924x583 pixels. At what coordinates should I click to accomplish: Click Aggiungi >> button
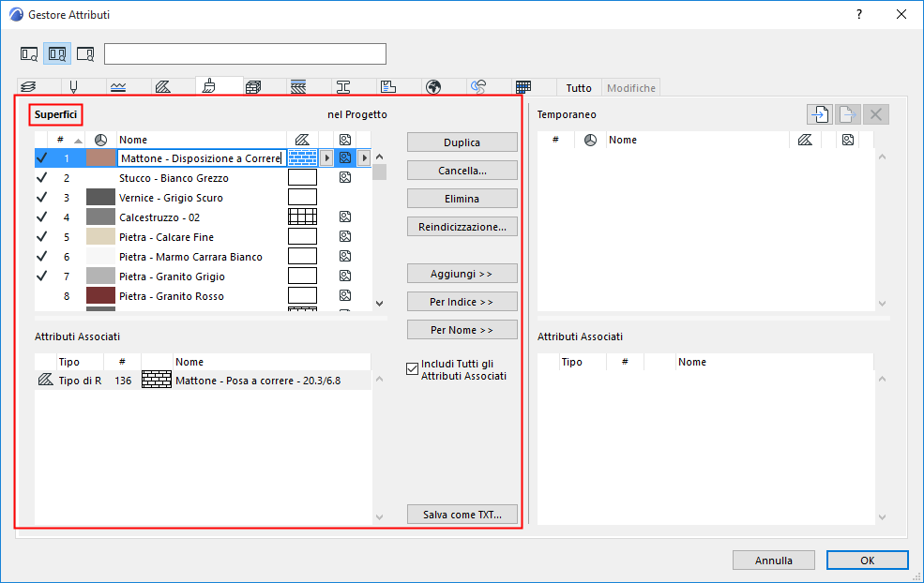click(462, 274)
